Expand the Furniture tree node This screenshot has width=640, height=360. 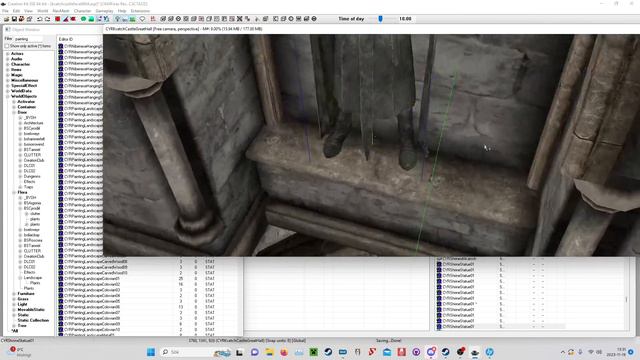14,293
